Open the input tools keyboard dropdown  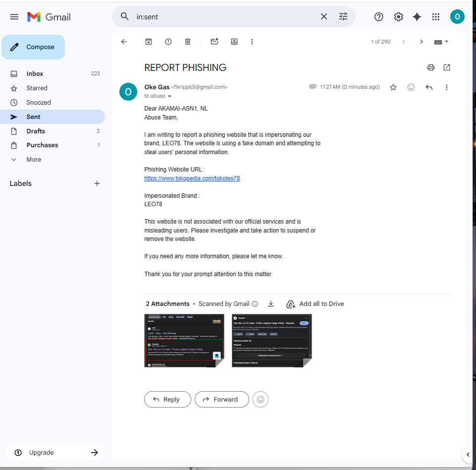click(x=441, y=42)
